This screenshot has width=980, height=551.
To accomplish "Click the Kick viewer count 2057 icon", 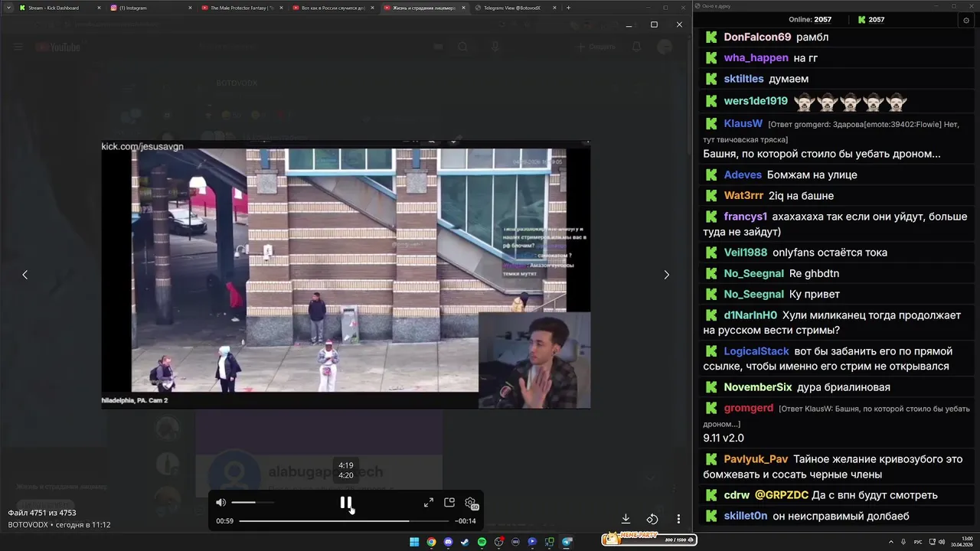I will click(862, 20).
